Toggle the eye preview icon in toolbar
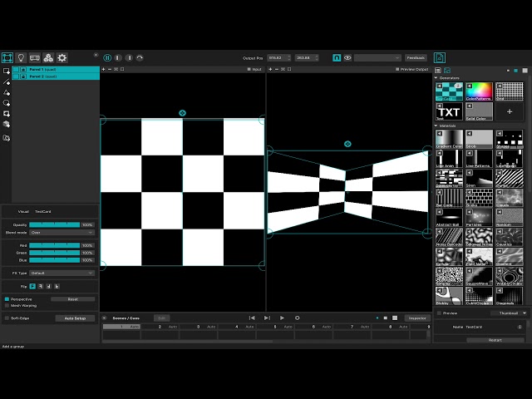Viewport: 532px width, 399px height. click(x=347, y=57)
